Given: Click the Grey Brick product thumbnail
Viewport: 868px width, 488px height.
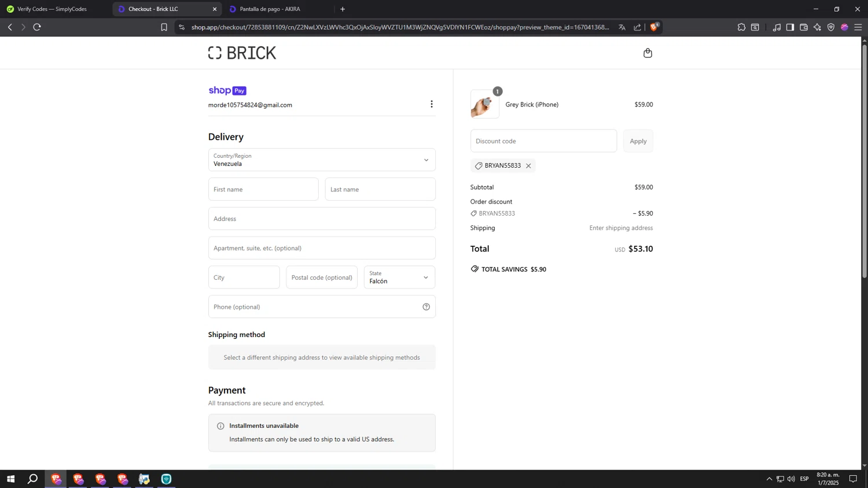Looking at the screenshot, I should coord(485,104).
